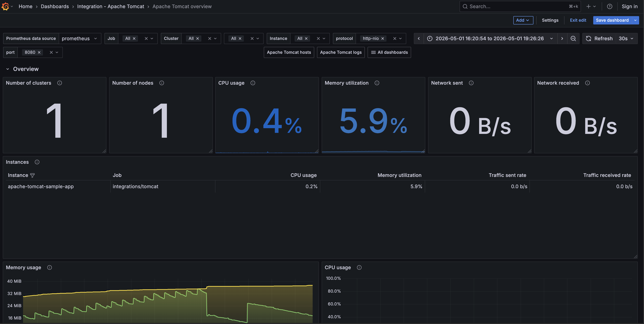Filter the Instance column

tap(32, 175)
